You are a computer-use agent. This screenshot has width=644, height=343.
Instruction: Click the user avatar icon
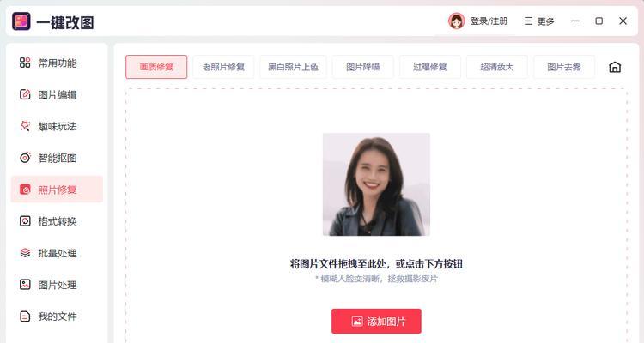pos(456,21)
